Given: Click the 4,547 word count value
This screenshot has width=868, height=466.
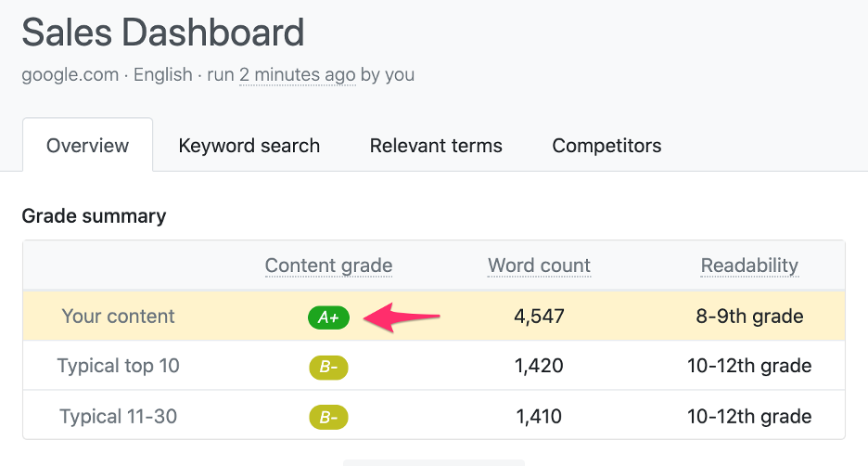Looking at the screenshot, I should pyautogui.click(x=539, y=317).
